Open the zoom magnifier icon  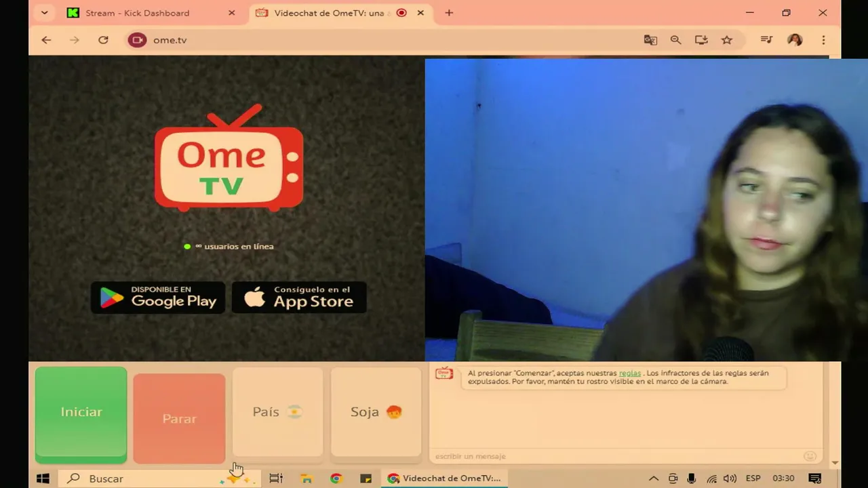coord(676,40)
